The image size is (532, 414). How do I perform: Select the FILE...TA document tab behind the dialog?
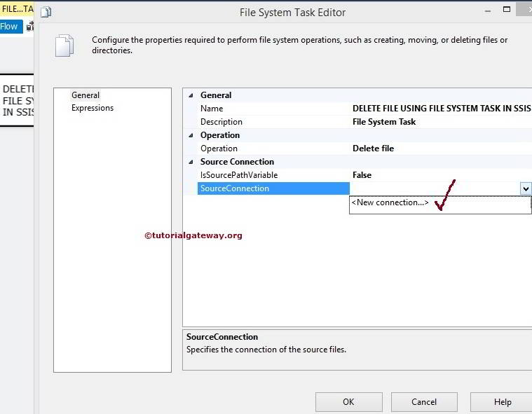point(17,9)
